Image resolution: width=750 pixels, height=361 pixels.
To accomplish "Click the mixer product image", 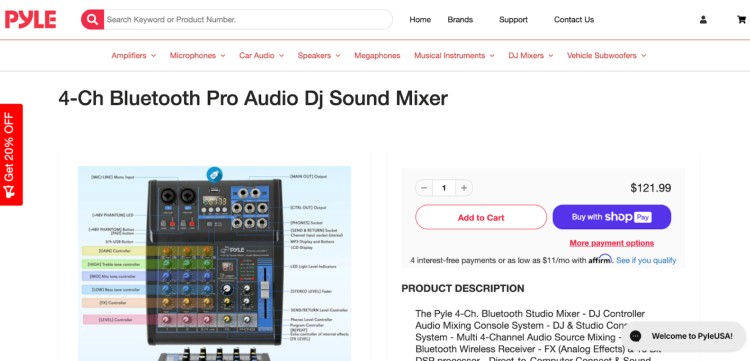I will [214, 263].
